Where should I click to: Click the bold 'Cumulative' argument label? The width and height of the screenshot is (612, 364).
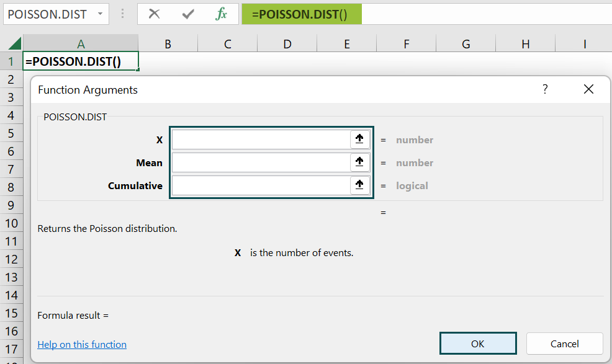point(135,185)
